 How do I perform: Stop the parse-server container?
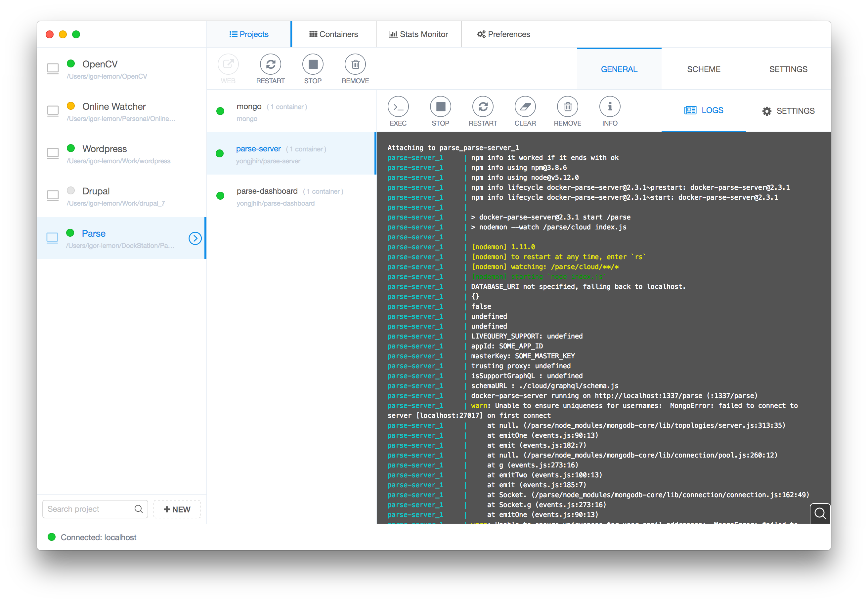440,107
